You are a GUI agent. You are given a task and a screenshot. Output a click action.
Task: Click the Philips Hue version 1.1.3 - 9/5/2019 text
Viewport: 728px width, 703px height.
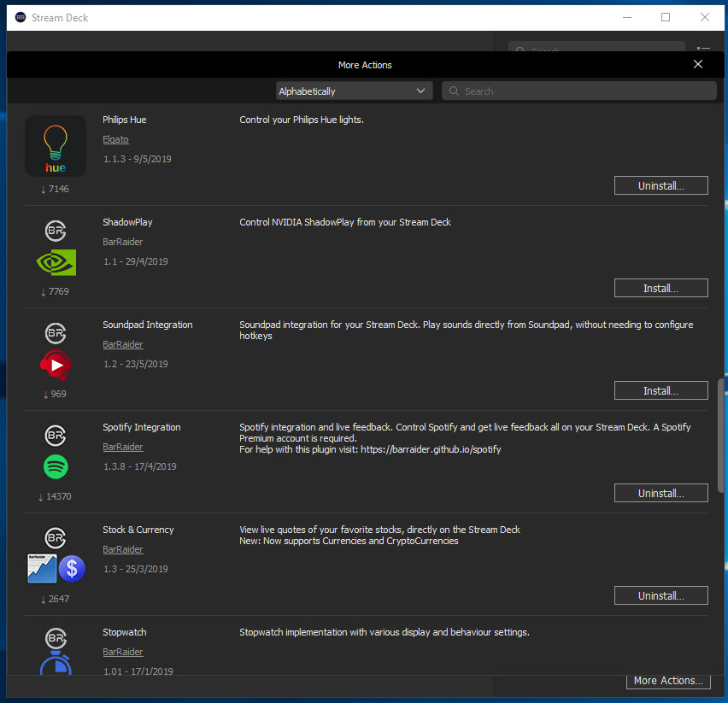pyautogui.click(x=137, y=159)
